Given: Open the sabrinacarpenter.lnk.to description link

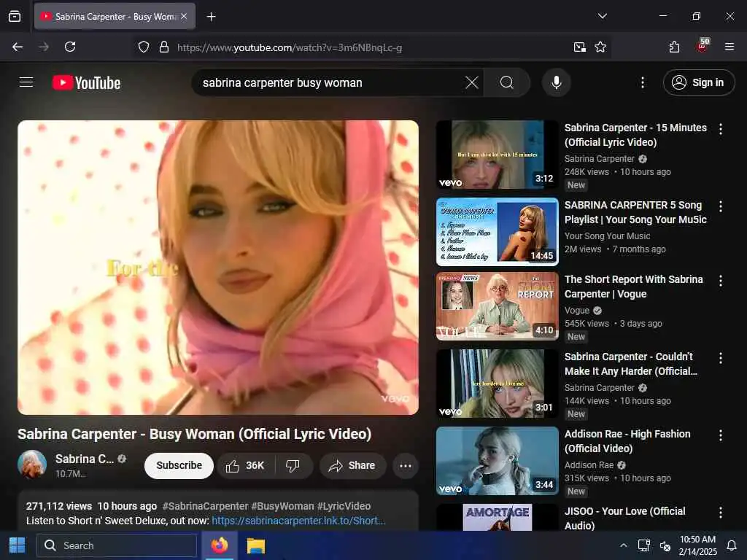Looking at the screenshot, I should (298, 521).
